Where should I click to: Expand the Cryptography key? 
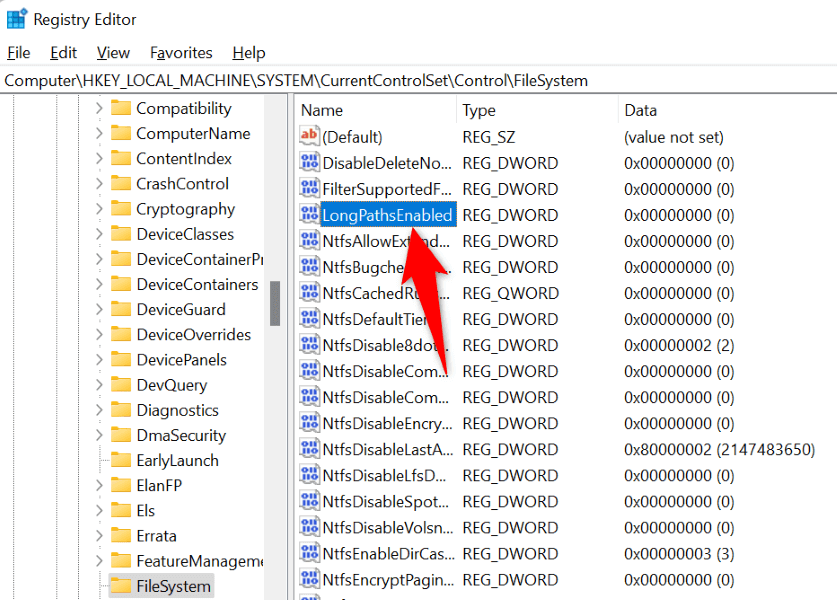pos(99,209)
